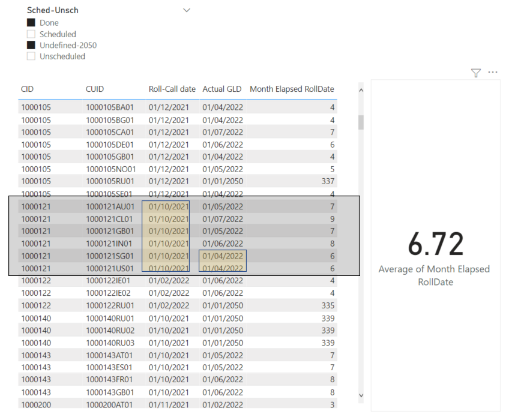Select cell 1000105BA01
Screen dimensions: 521x420
tap(110, 107)
